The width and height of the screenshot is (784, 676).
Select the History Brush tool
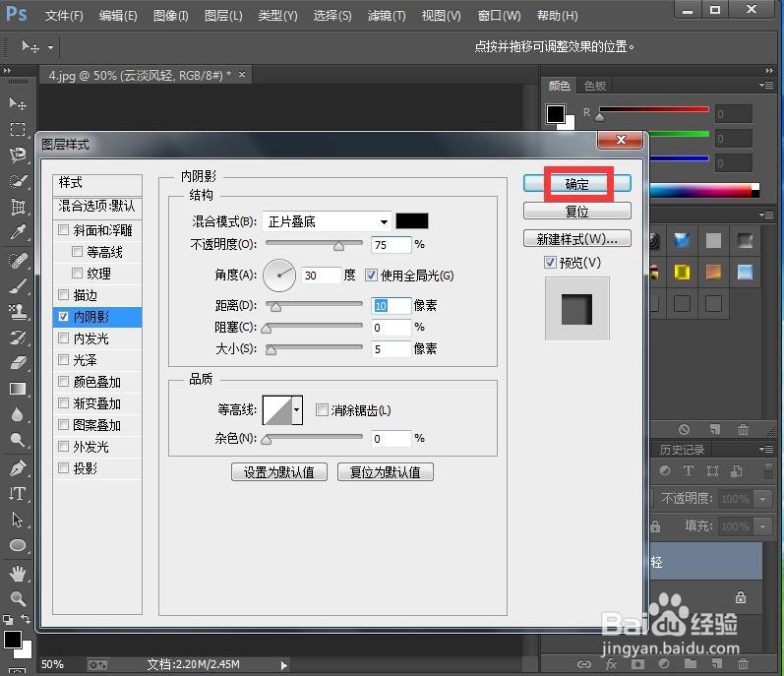(18, 338)
